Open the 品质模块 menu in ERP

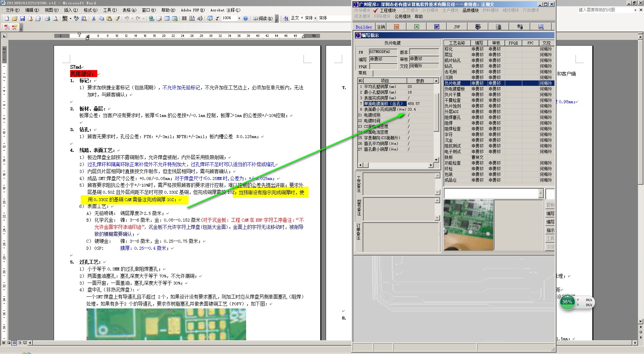(471, 10)
